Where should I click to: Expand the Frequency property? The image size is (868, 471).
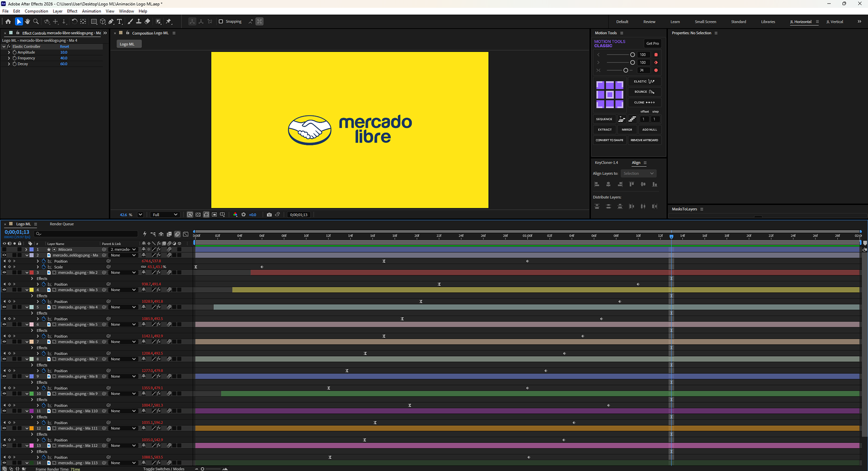(x=9, y=58)
